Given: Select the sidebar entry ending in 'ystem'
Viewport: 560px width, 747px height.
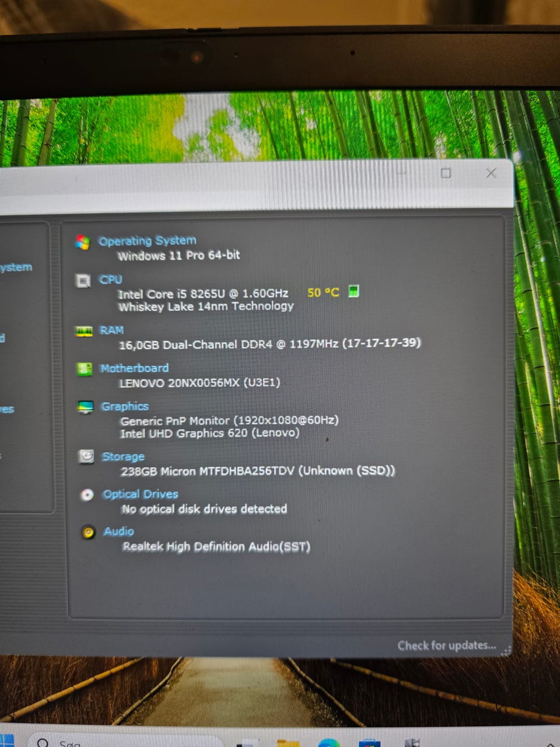Looking at the screenshot, I should pos(16,267).
